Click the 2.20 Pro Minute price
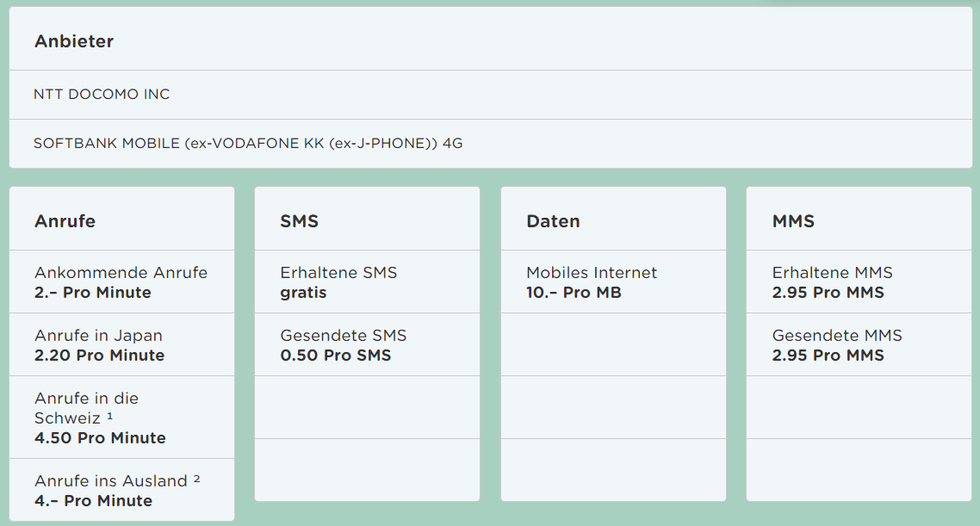The image size is (980, 526). [99, 356]
